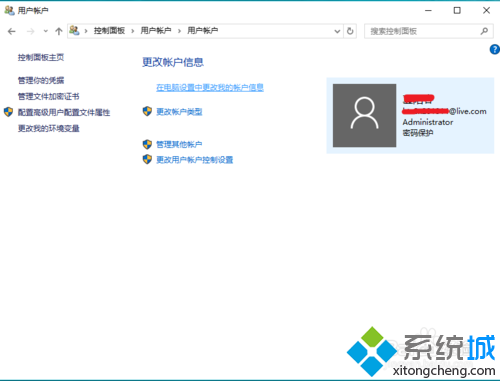This screenshot has height=381, width=500.
Task: Open 管理你的凭据 sidebar link
Action: pos(41,80)
